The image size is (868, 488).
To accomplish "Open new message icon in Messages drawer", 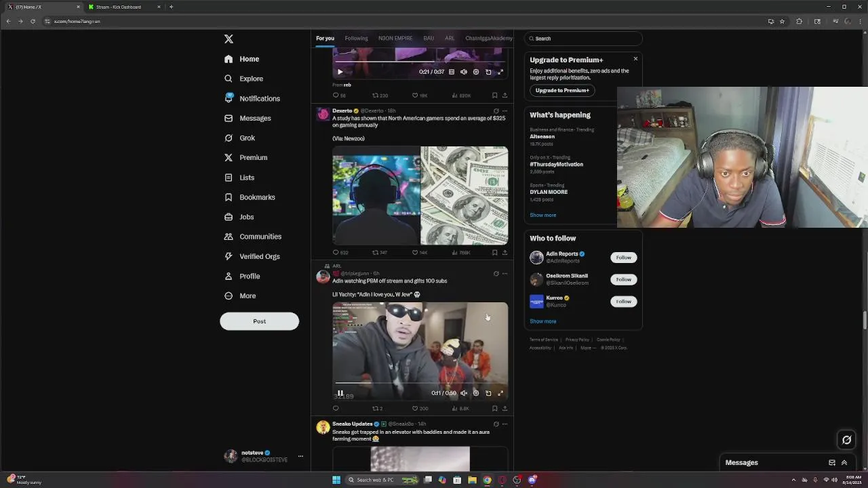I will (x=832, y=462).
